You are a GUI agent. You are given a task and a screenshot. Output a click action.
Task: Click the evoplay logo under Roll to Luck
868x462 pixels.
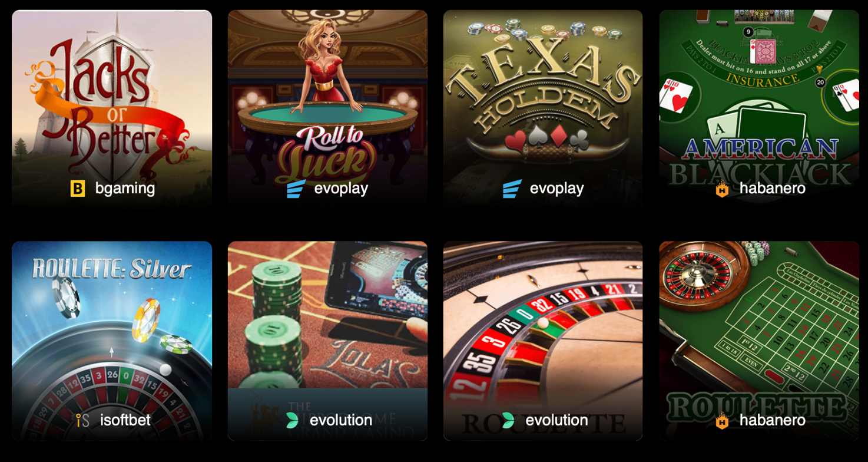[296, 189]
